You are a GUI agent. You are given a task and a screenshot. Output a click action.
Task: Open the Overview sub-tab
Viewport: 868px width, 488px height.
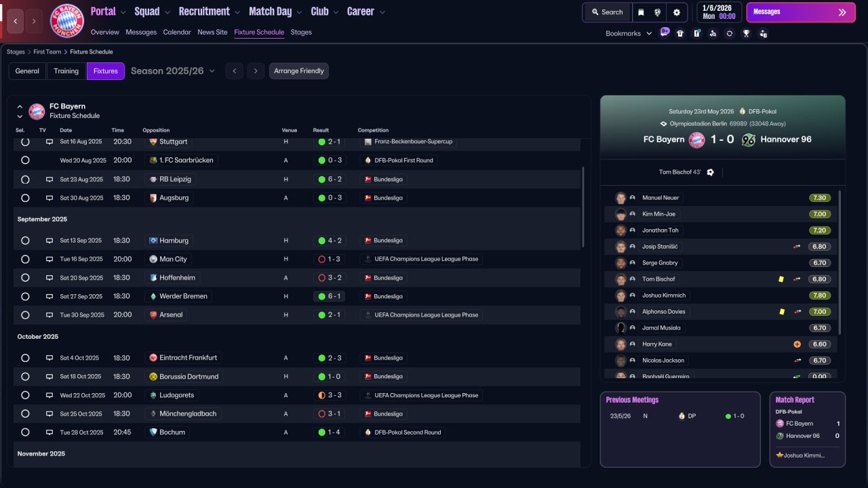pyautogui.click(x=104, y=32)
